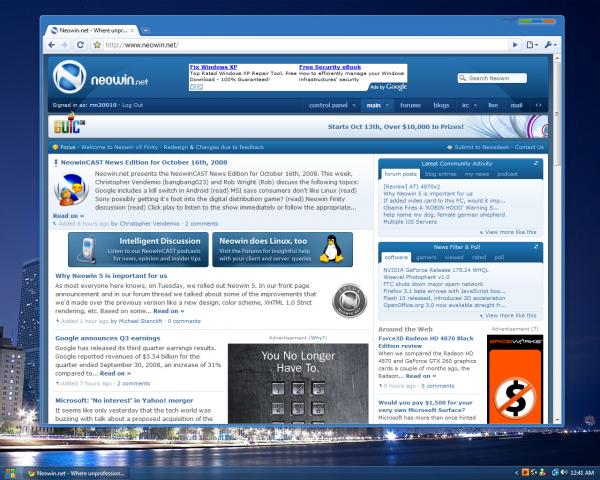Image resolution: width=600 pixels, height=480 pixels.
Task: Select the forum posts tab
Action: pyautogui.click(x=400, y=174)
